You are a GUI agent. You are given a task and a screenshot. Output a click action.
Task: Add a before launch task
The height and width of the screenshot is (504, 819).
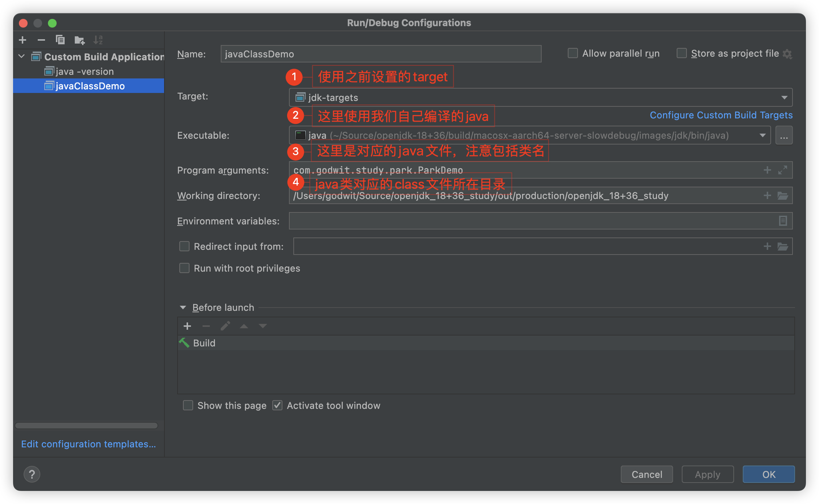click(x=187, y=326)
